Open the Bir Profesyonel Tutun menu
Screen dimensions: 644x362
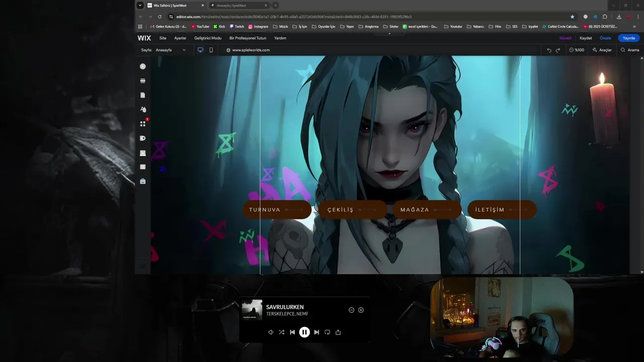(248, 38)
